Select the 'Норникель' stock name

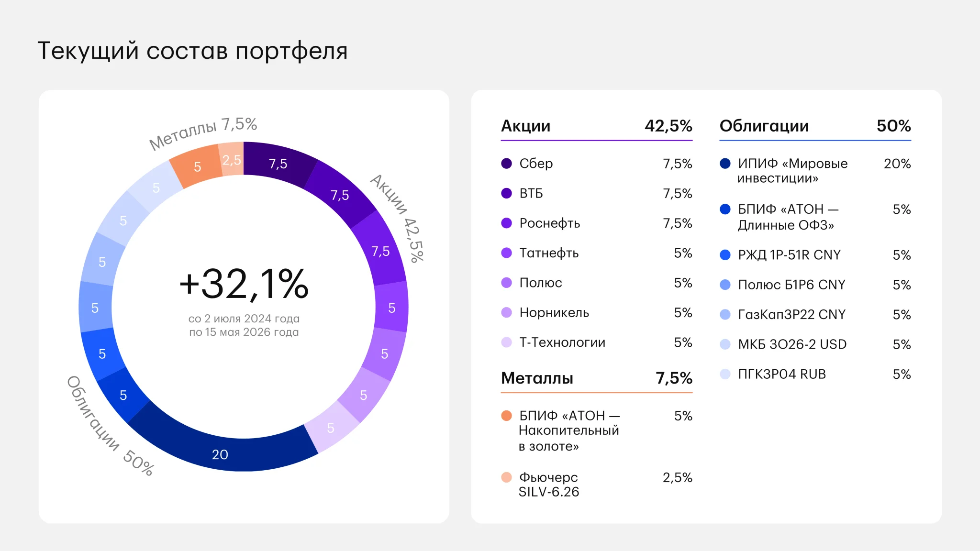coord(554,312)
